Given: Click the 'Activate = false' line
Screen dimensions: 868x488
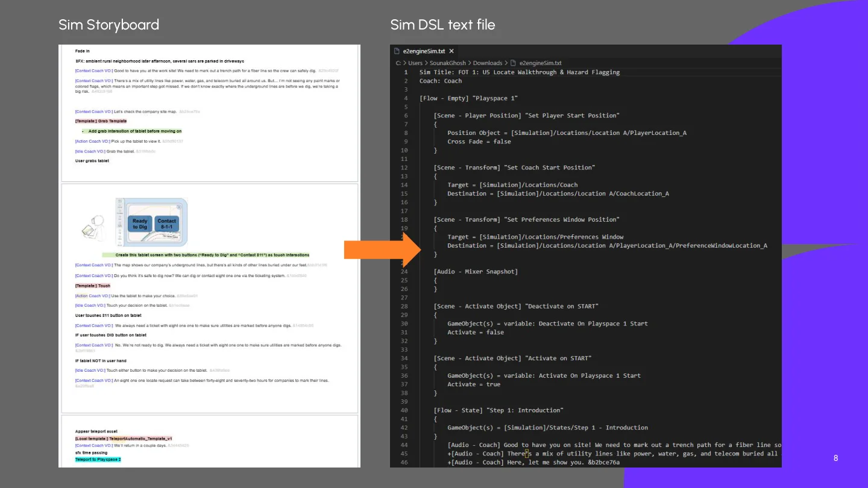Looking at the screenshot, I should tap(476, 332).
